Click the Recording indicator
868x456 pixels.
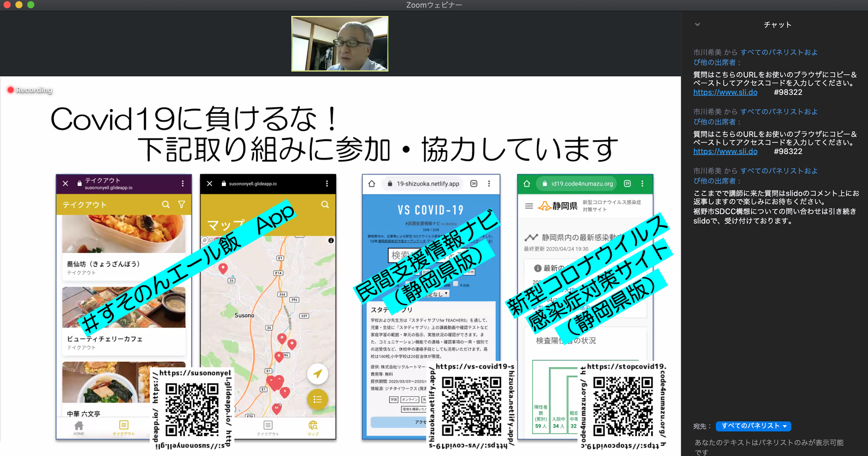coord(30,90)
